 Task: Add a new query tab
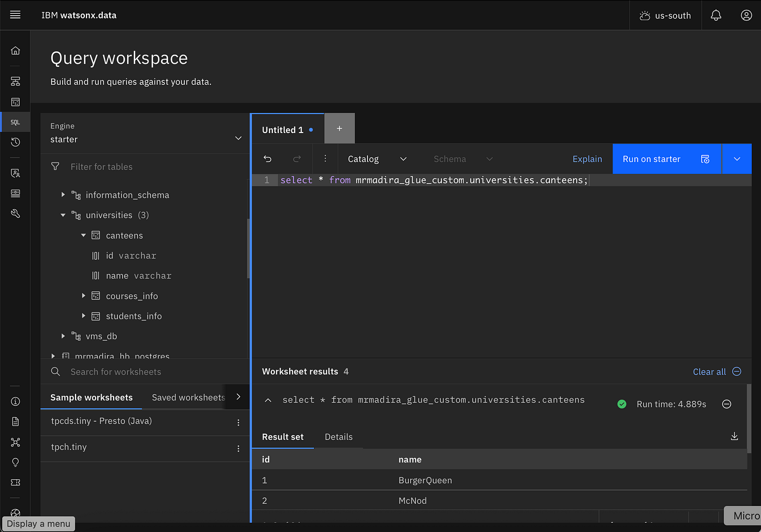pyautogui.click(x=339, y=129)
